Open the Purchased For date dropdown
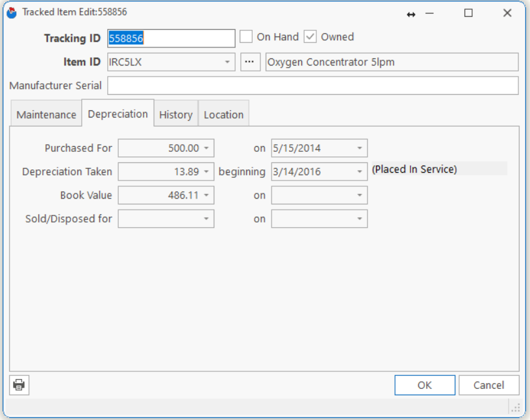This screenshot has height=420, width=530. (x=360, y=148)
